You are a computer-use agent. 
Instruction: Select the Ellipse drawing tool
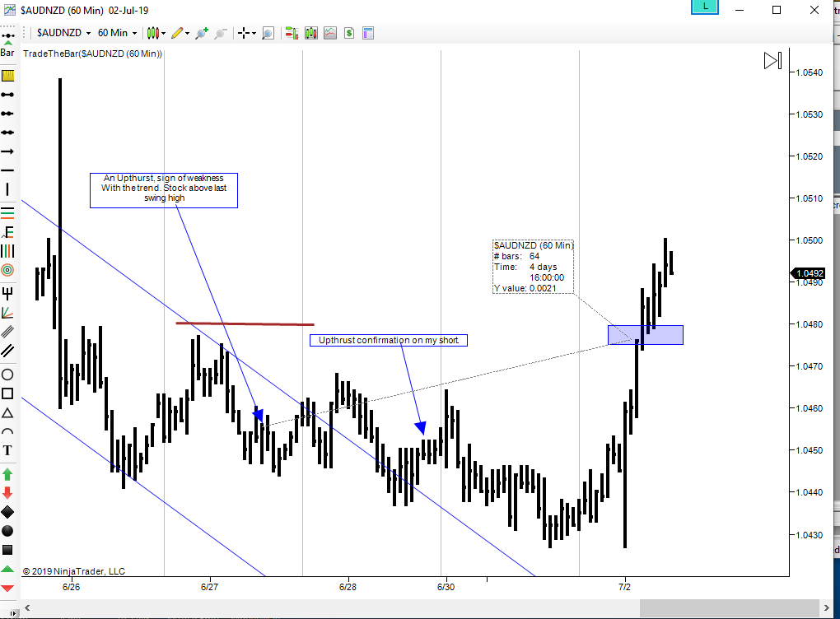coord(7,375)
